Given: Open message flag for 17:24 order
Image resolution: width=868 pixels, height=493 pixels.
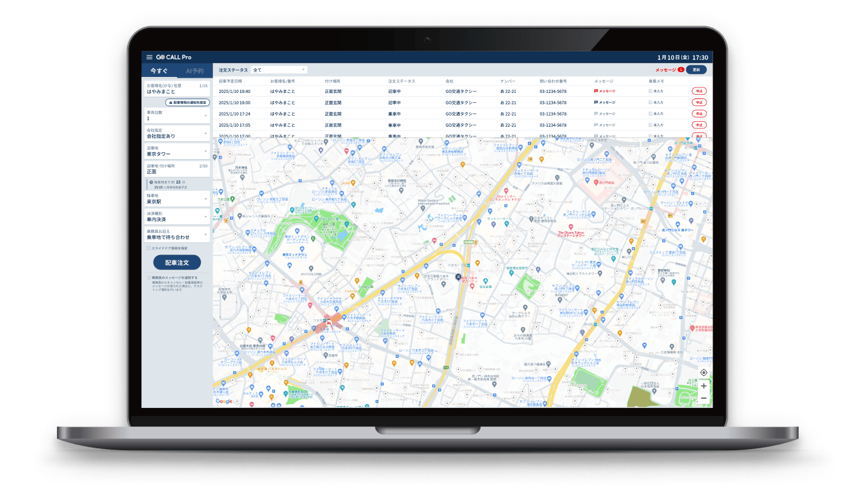Looking at the screenshot, I should pyautogui.click(x=596, y=114).
